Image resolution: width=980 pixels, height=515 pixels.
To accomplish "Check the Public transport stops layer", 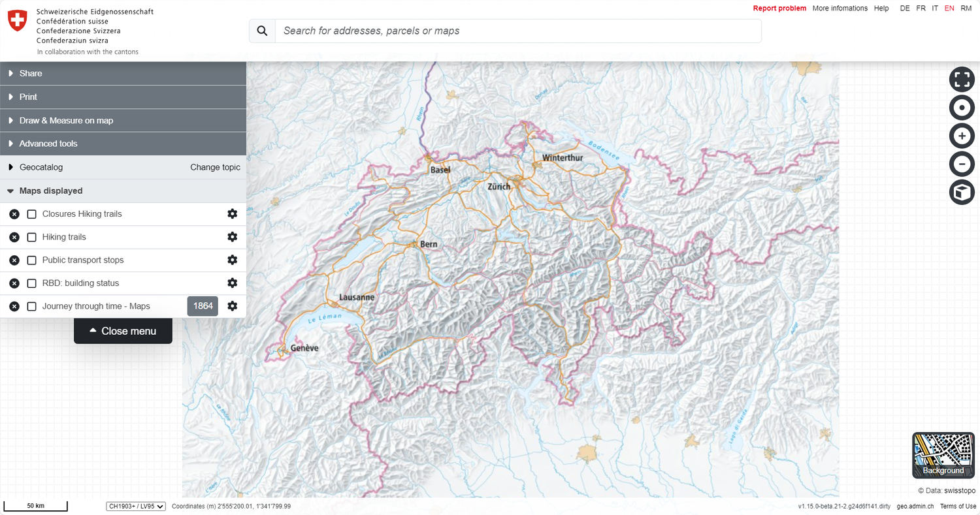I will point(31,260).
